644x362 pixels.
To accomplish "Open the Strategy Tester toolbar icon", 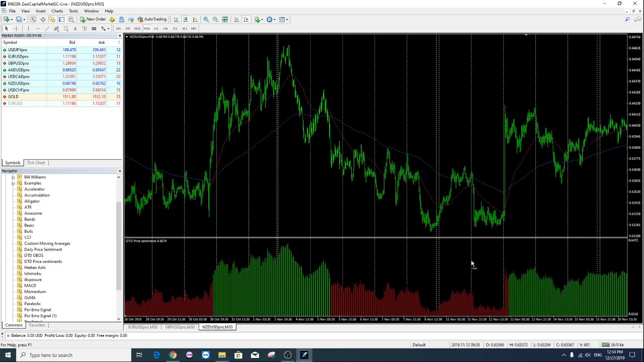I will coord(71,19).
